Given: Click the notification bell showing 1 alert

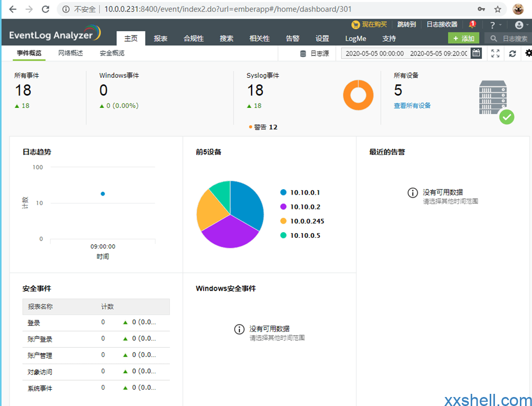Looking at the screenshot, I should (x=472, y=24).
